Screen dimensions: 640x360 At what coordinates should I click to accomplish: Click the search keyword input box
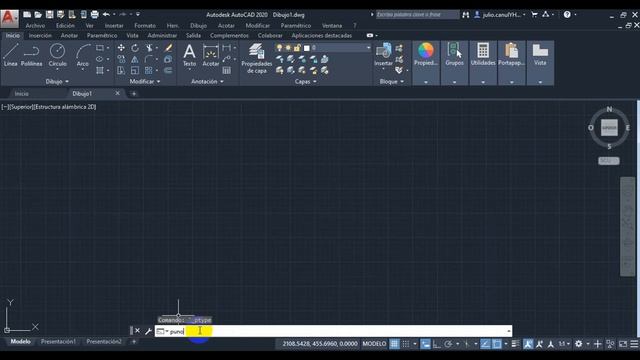(x=418, y=15)
